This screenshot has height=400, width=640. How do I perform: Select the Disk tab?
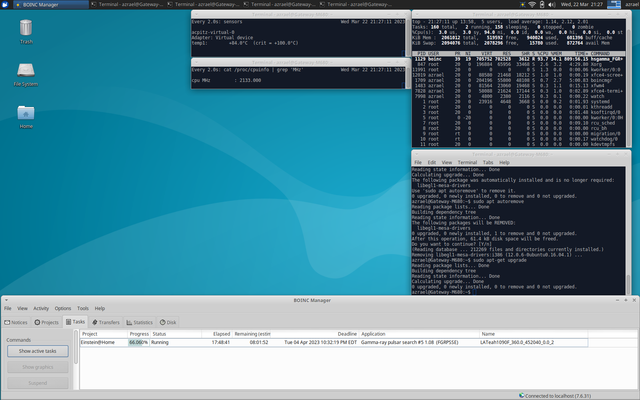click(168, 322)
